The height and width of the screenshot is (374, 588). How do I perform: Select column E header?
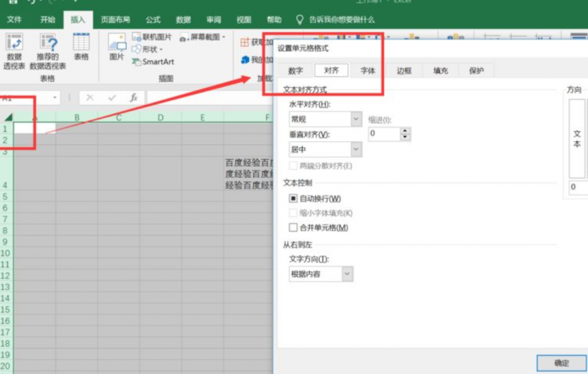point(202,118)
